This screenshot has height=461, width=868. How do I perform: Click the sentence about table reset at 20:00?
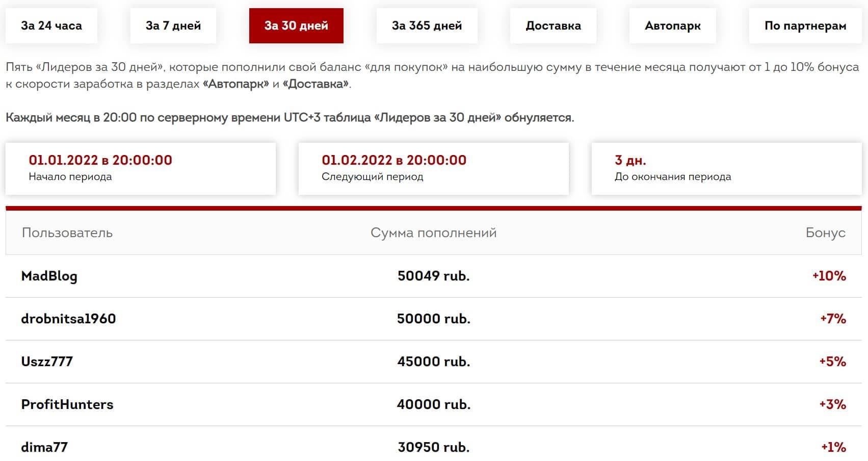tap(290, 118)
